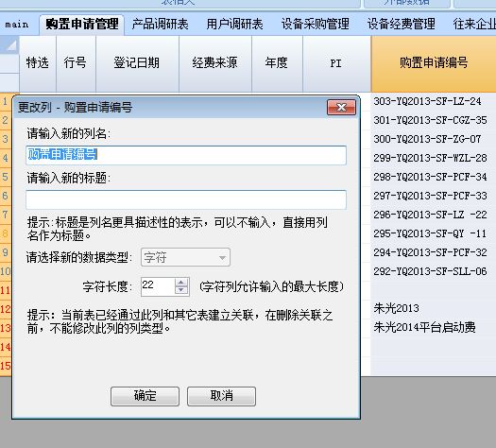Viewport: 496px width, 448px height.
Task: Switch to the main tab
Action: 17,25
